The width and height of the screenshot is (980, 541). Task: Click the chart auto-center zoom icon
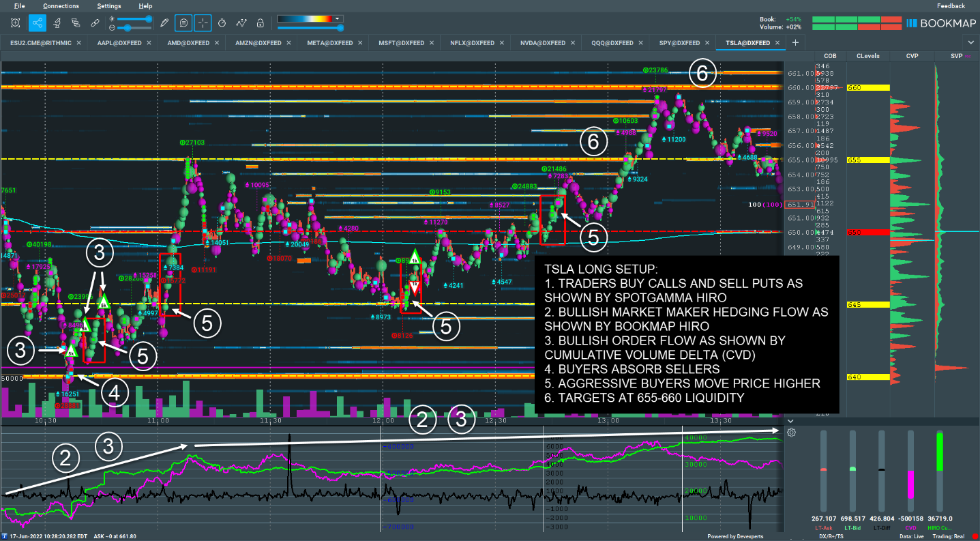pyautogui.click(x=15, y=23)
